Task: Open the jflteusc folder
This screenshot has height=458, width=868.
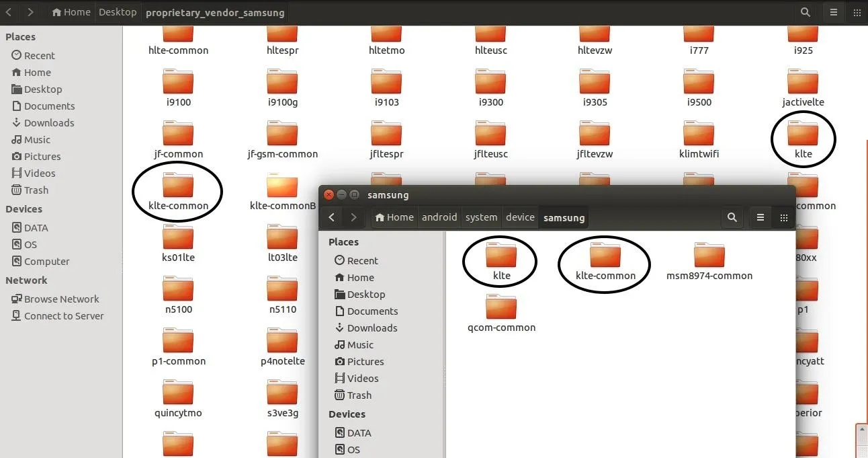Action: point(490,140)
